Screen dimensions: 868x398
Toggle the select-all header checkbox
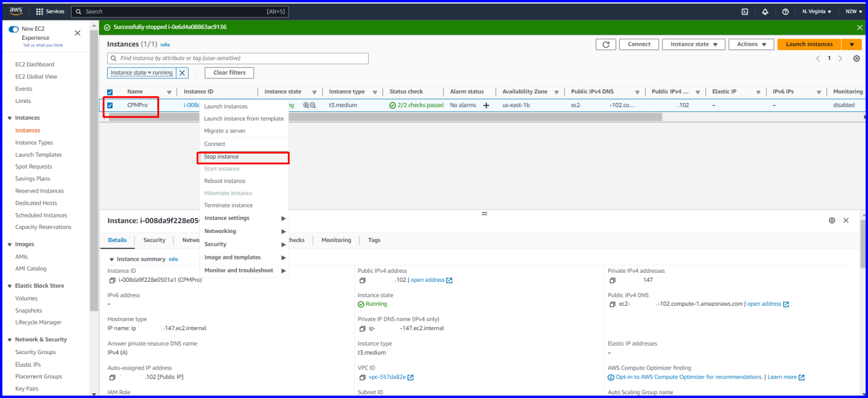point(110,92)
